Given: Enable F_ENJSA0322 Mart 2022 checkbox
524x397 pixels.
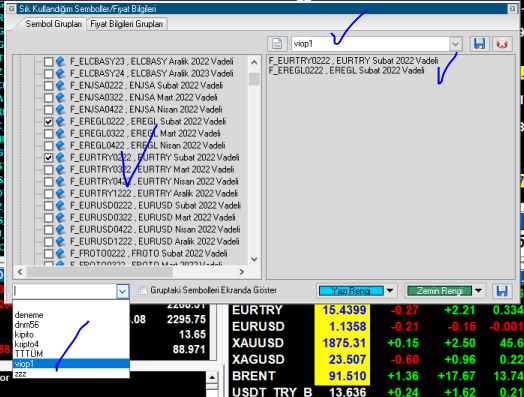Looking at the screenshot, I should pyautogui.click(x=49, y=98).
